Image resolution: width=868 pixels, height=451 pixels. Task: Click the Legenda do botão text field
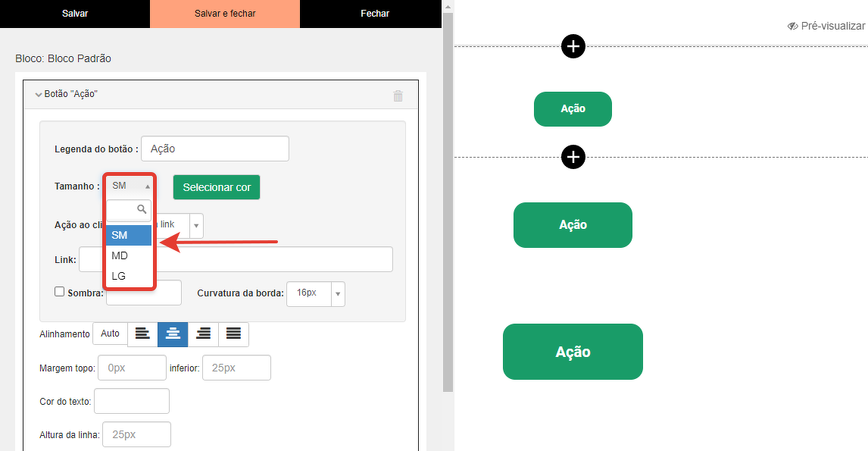pyautogui.click(x=214, y=149)
